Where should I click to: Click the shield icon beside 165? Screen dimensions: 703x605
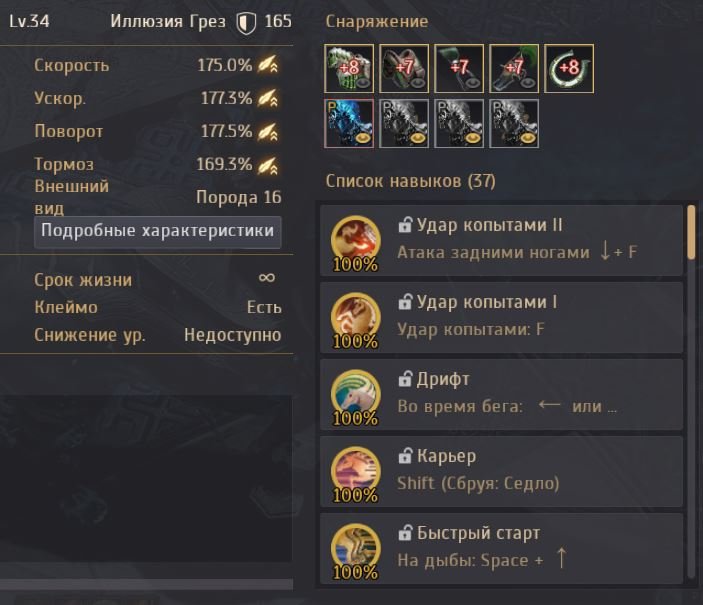click(x=246, y=23)
